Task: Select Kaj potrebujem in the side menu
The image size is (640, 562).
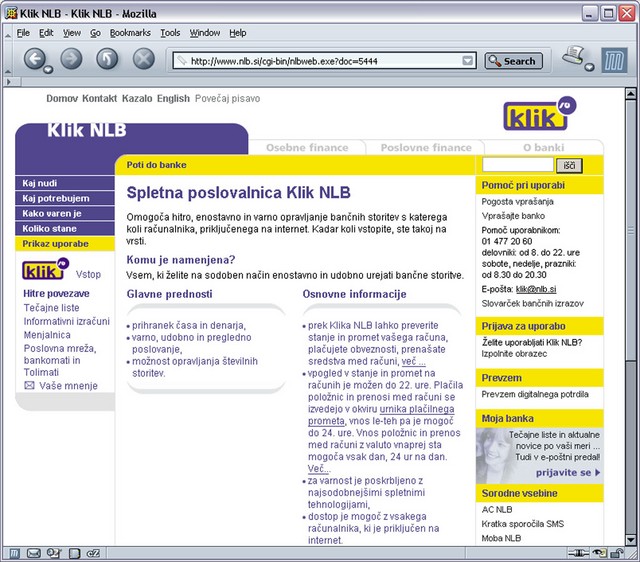Action: click(x=65, y=198)
